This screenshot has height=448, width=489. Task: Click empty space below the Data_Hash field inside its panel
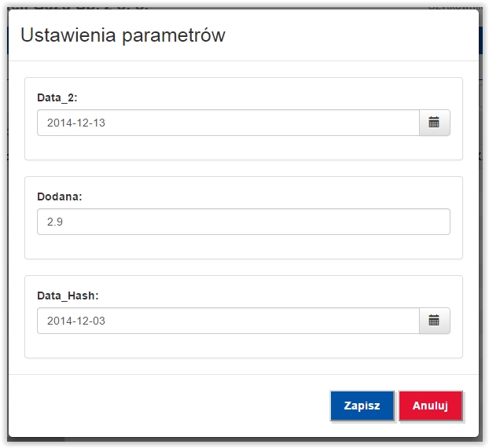point(244,346)
